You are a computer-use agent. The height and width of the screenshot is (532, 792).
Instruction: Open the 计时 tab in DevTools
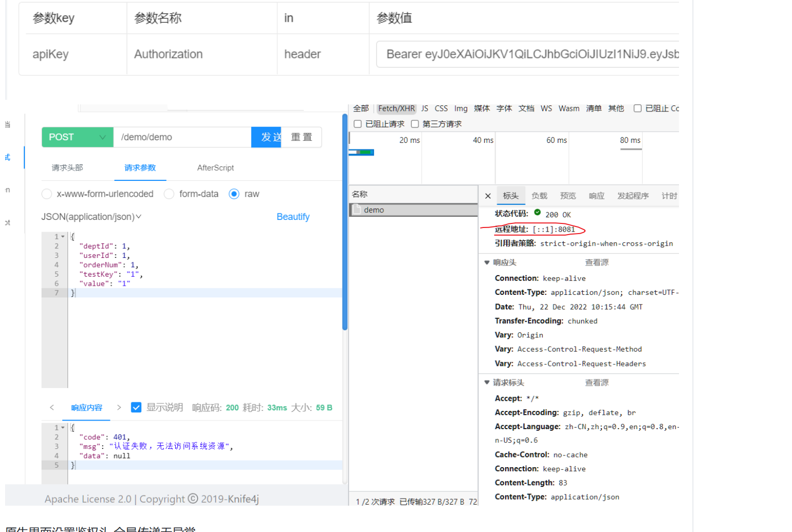pyautogui.click(x=669, y=196)
